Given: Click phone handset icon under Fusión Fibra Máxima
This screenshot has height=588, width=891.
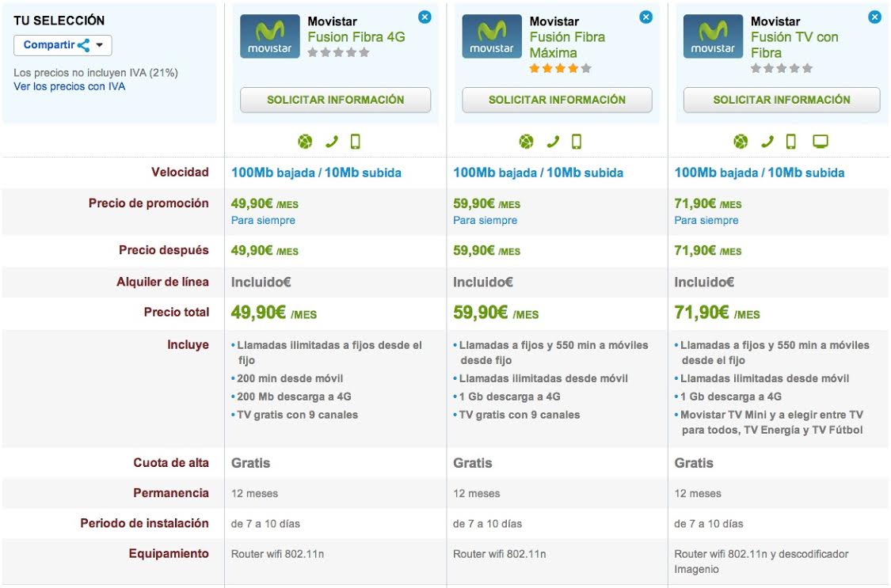Looking at the screenshot, I should tap(553, 142).
